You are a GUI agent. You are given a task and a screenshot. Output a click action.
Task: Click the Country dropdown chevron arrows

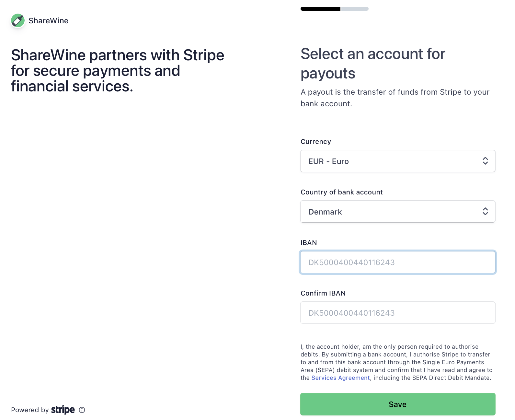click(x=485, y=211)
